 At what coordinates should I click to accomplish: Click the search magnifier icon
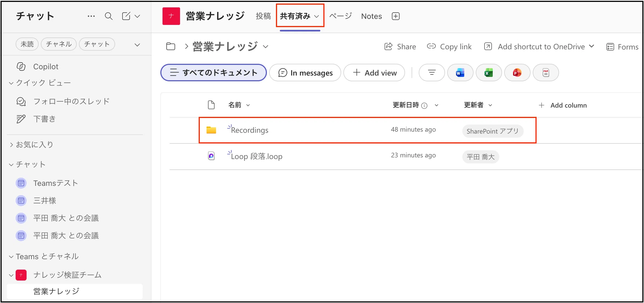pyautogui.click(x=109, y=16)
